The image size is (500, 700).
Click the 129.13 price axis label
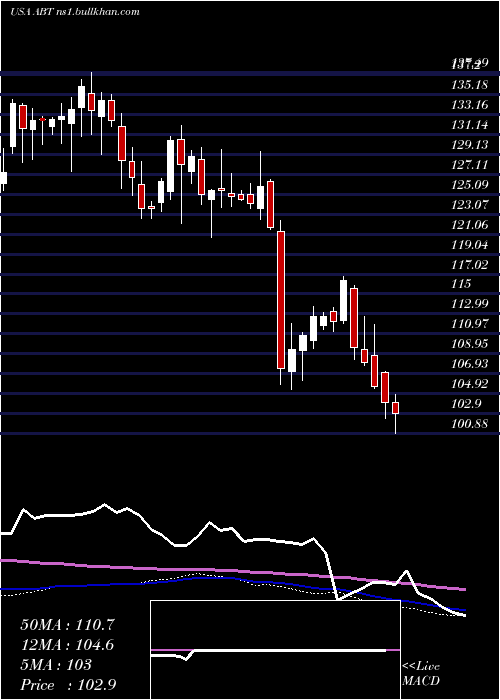click(x=469, y=145)
